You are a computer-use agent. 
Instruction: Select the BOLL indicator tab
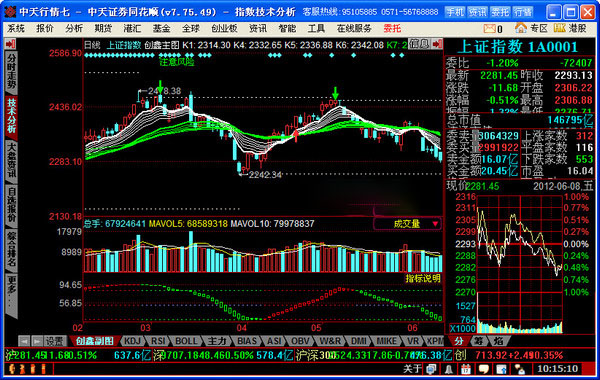[x=186, y=341]
